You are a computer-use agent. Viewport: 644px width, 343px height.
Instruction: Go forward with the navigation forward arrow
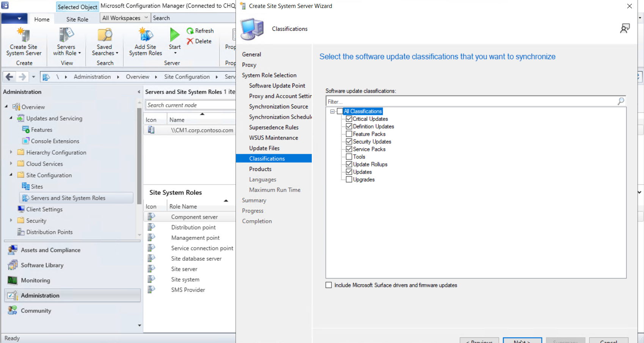(x=22, y=77)
